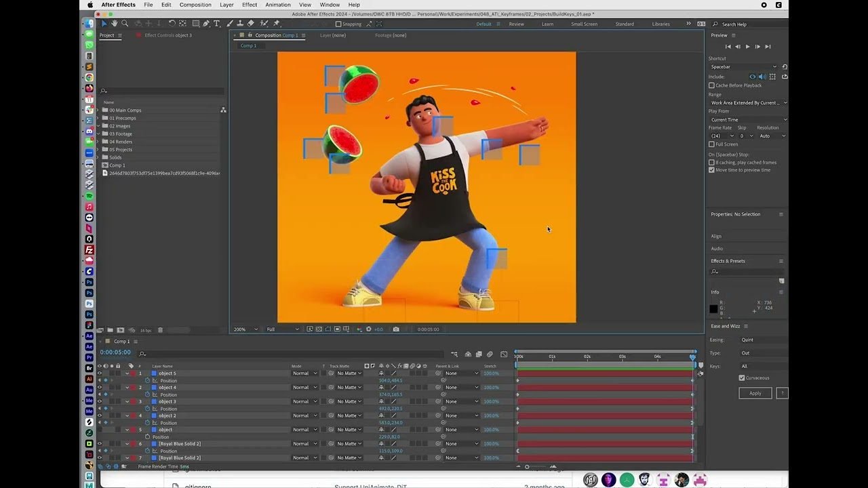Select the Eraser tool

click(x=252, y=24)
